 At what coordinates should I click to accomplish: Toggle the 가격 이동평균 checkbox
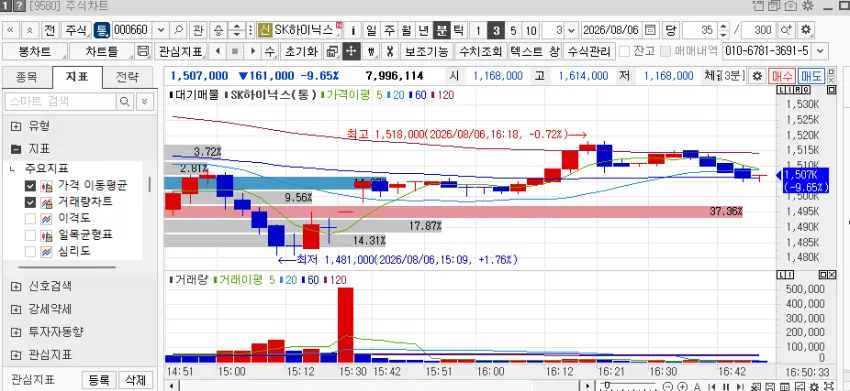30,186
